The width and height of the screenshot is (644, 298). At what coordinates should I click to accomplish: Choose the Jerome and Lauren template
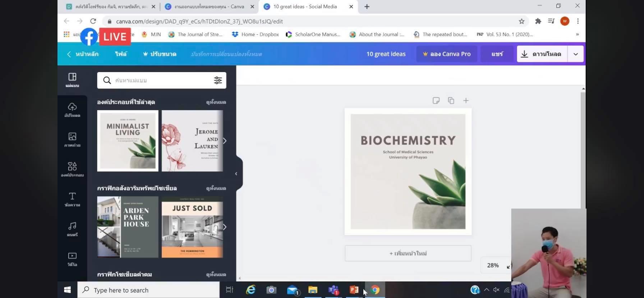(x=192, y=141)
